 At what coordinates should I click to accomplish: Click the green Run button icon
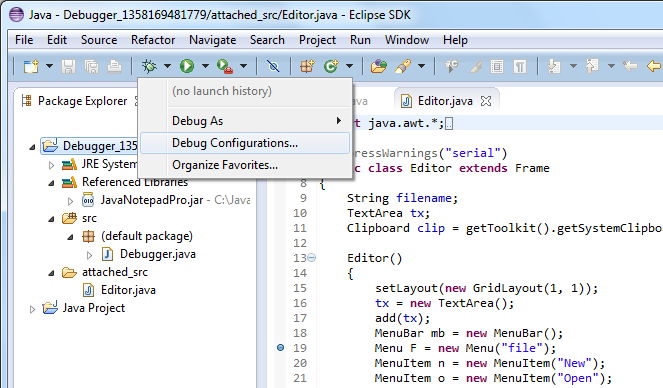187,66
